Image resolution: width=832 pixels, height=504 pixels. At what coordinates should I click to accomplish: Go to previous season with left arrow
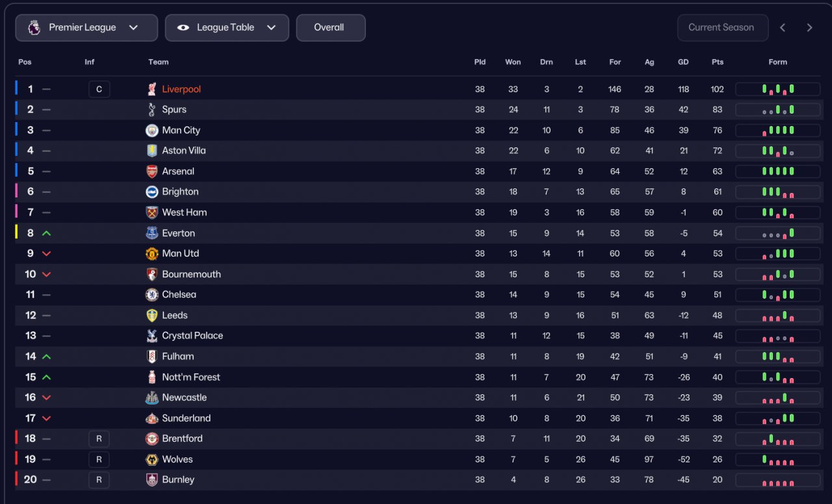pyautogui.click(x=783, y=28)
